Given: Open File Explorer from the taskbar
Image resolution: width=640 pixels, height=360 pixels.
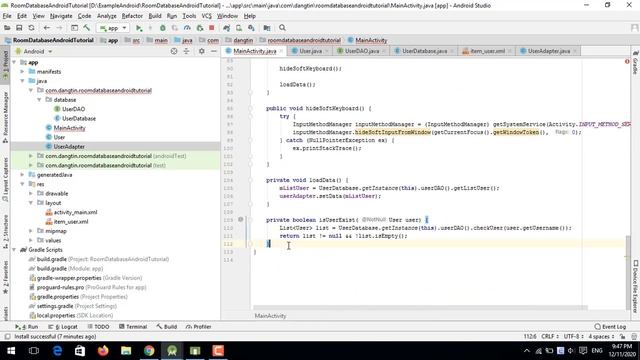Looking at the screenshot, I should point(126,351).
